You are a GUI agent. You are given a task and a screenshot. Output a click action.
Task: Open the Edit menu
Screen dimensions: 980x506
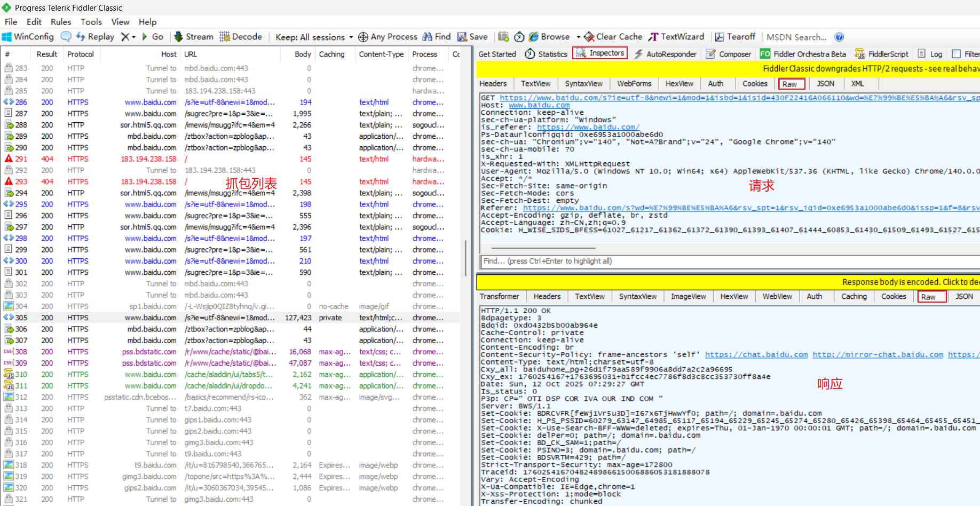(x=34, y=22)
